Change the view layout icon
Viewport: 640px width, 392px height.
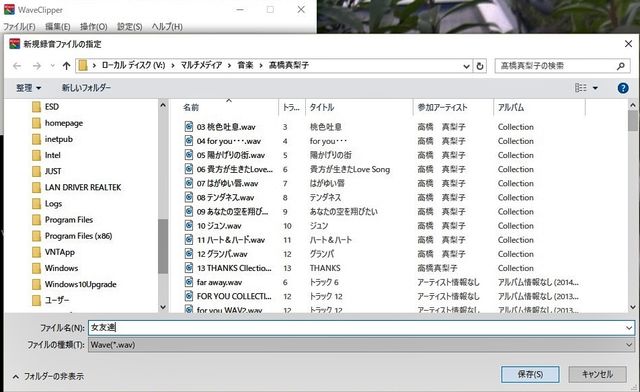point(580,88)
